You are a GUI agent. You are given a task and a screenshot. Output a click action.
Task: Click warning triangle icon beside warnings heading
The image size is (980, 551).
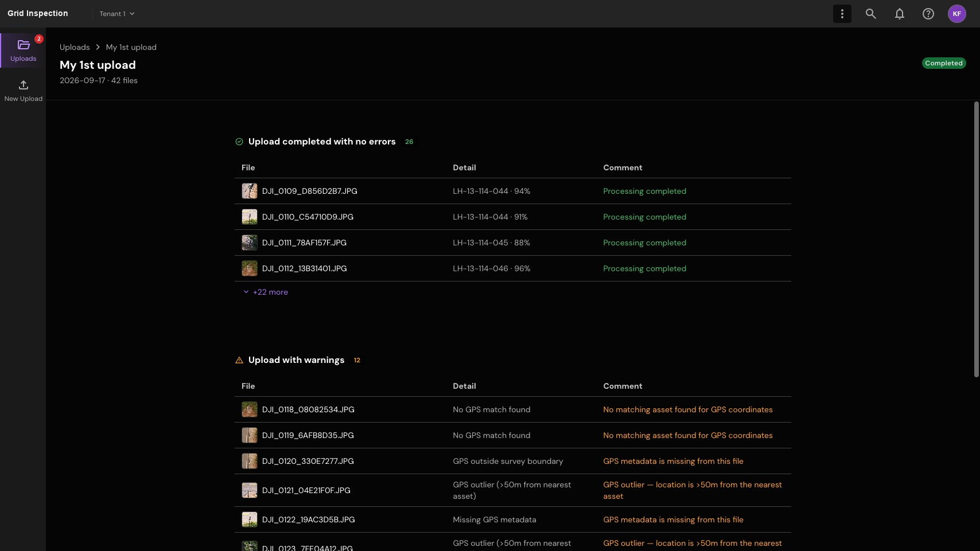click(x=239, y=360)
